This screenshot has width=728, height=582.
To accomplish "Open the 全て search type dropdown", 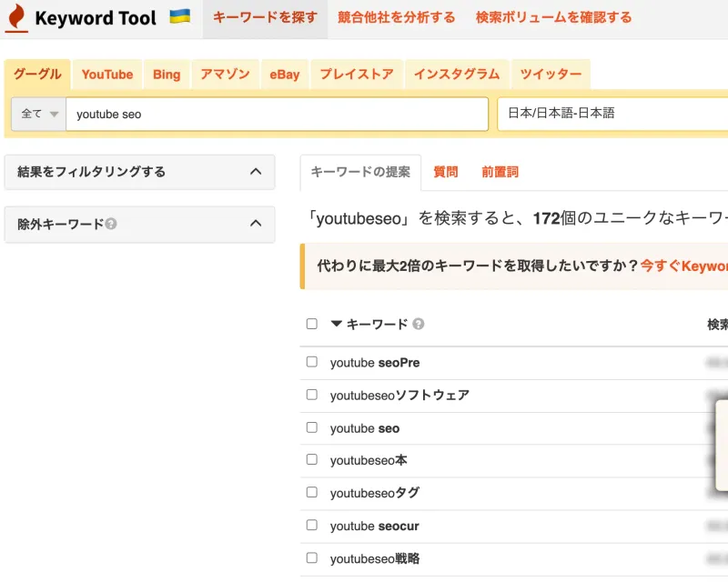I will tap(37, 114).
